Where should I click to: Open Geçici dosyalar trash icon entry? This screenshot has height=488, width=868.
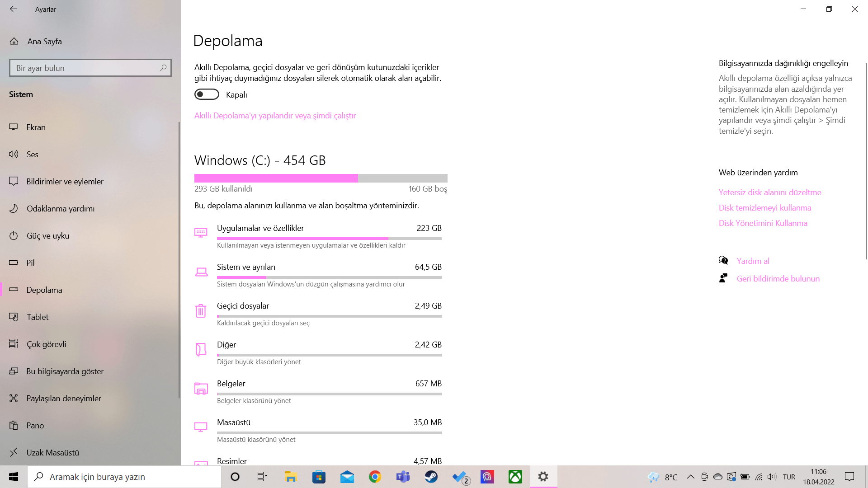pos(201,311)
